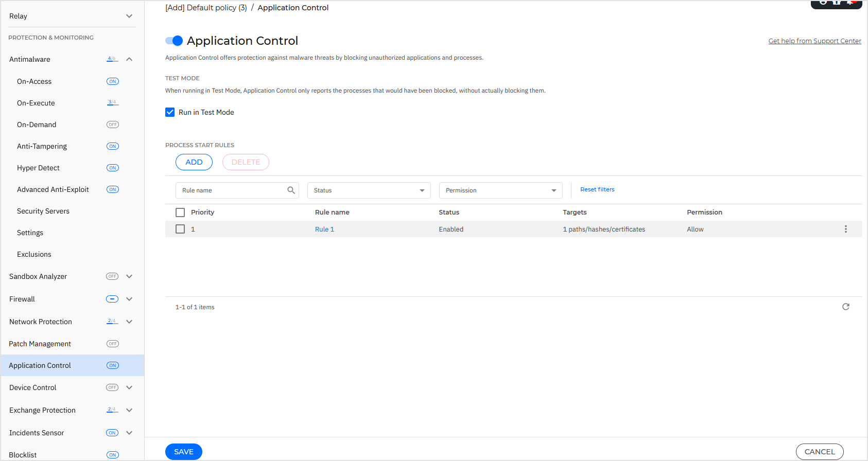Click the OFF badge beside Sandbox Analyzer
This screenshot has width=868, height=461.
pyautogui.click(x=112, y=276)
